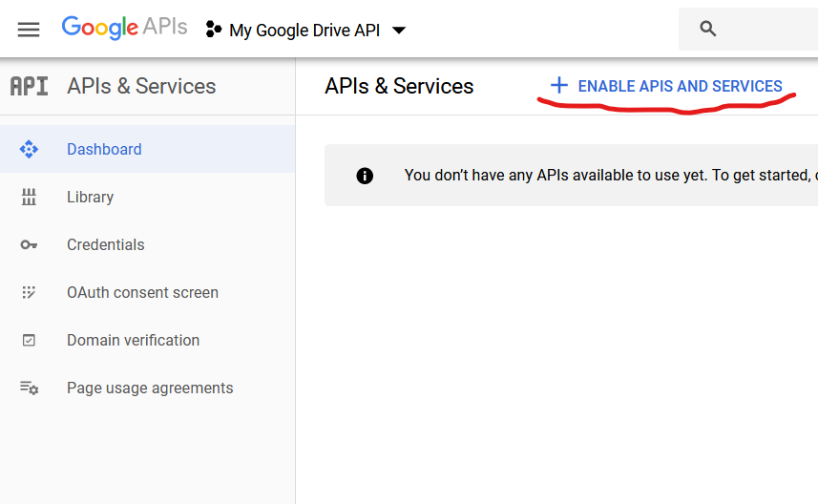The width and height of the screenshot is (818, 504).
Task: Open the hamburger navigation menu
Action: pyautogui.click(x=29, y=29)
